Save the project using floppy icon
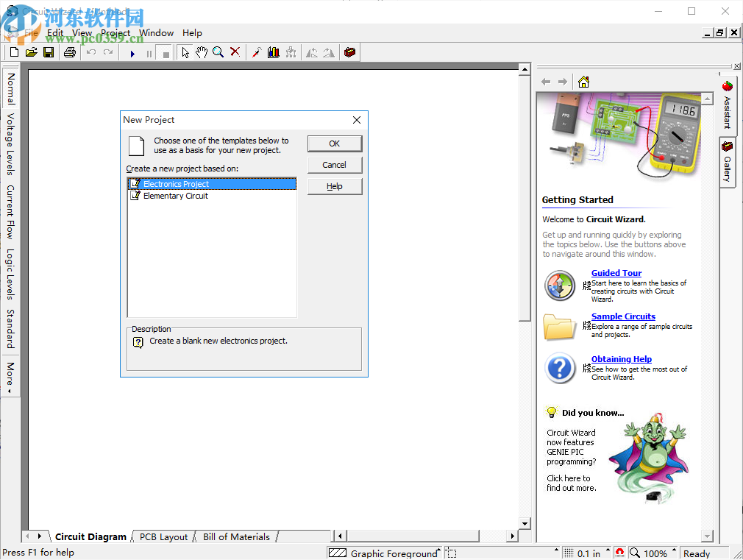 (x=49, y=52)
